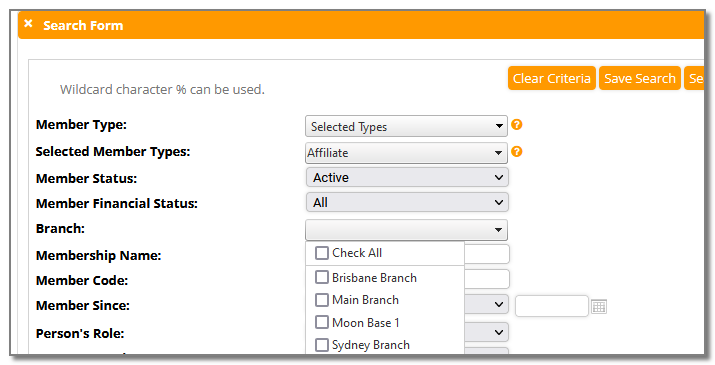
Task: Click the 'Branch:' label
Action: pyautogui.click(x=60, y=229)
